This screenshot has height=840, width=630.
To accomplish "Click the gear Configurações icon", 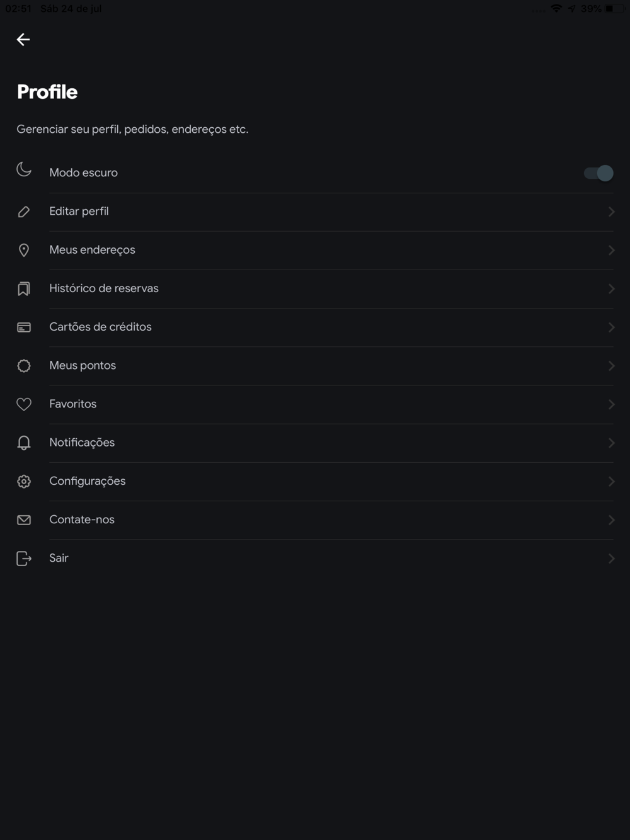I will tap(24, 481).
